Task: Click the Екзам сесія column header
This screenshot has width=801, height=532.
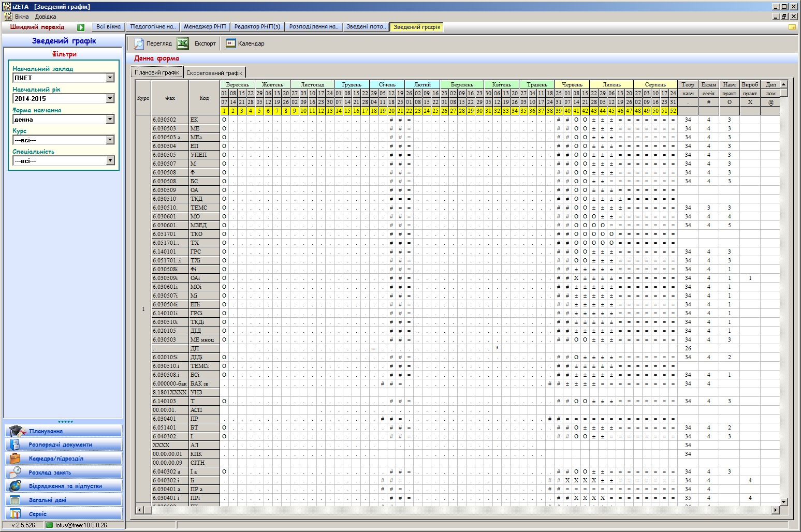Action: [708, 89]
